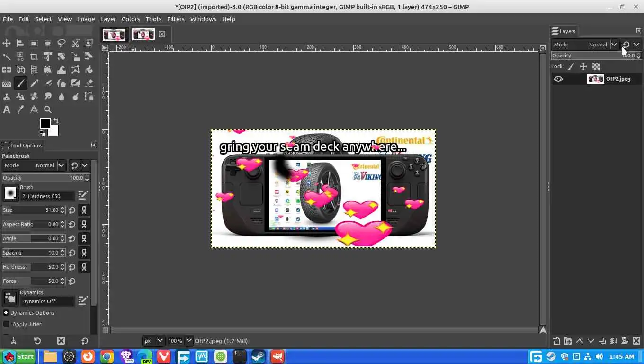Select the Blur/Sharpen drop tool
The height and width of the screenshot is (364, 644).
pos(62,97)
